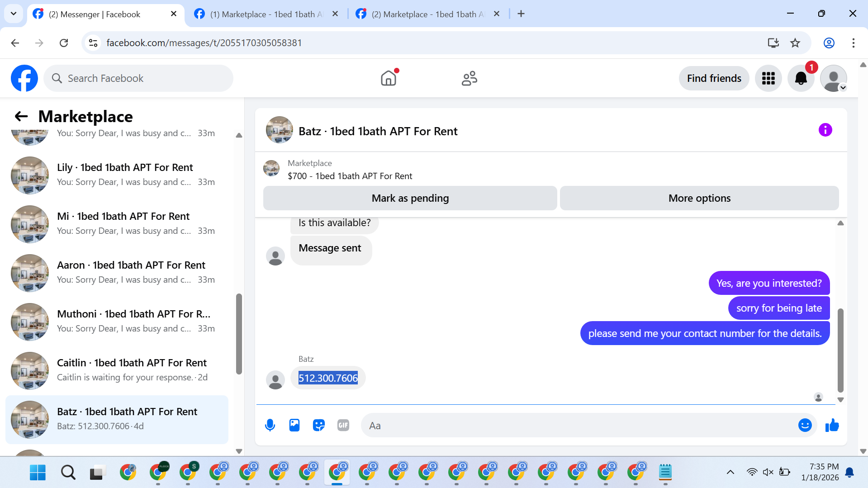Viewport: 868px width, 488px height.
Task: Click the 'sorry for being late' message bubble
Action: (779, 308)
